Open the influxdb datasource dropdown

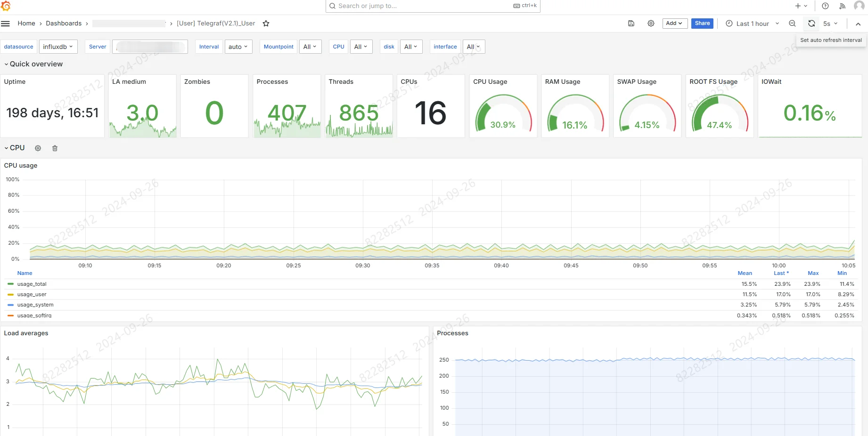(x=58, y=47)
